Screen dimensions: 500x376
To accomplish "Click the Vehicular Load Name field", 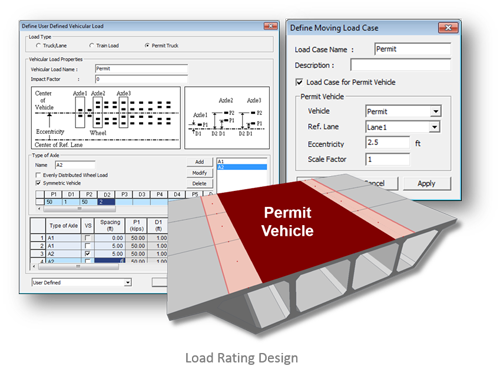I will [x=141, y=69].
